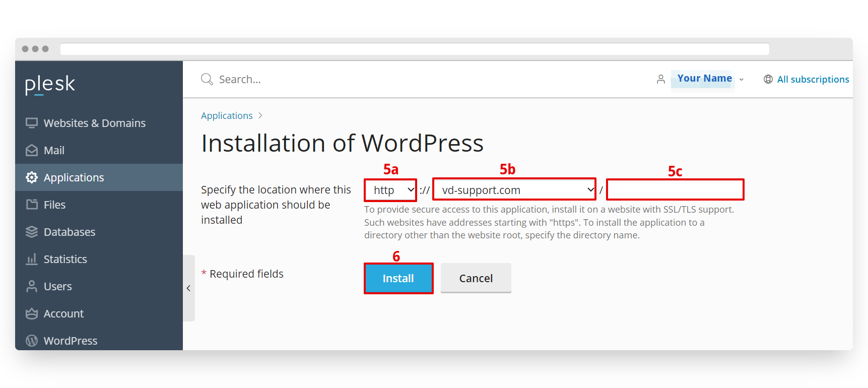
Task: Open the vd-support.com domain dropdown
Action: (514, 190)
